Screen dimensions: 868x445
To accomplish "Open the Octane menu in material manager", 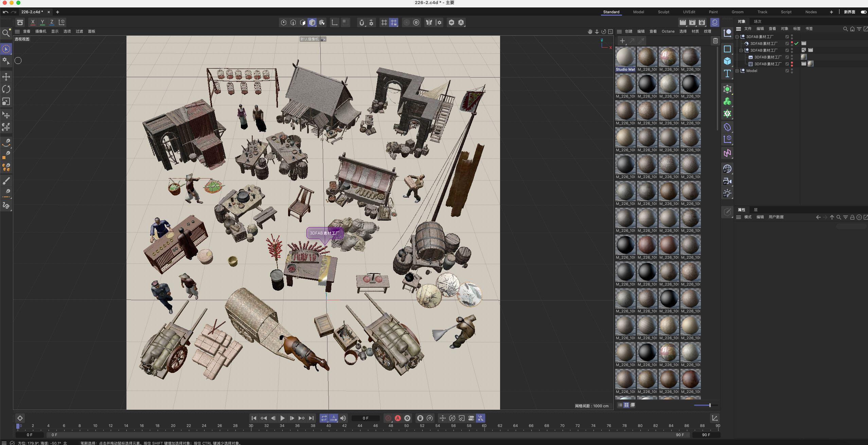I will pos(668,31).
